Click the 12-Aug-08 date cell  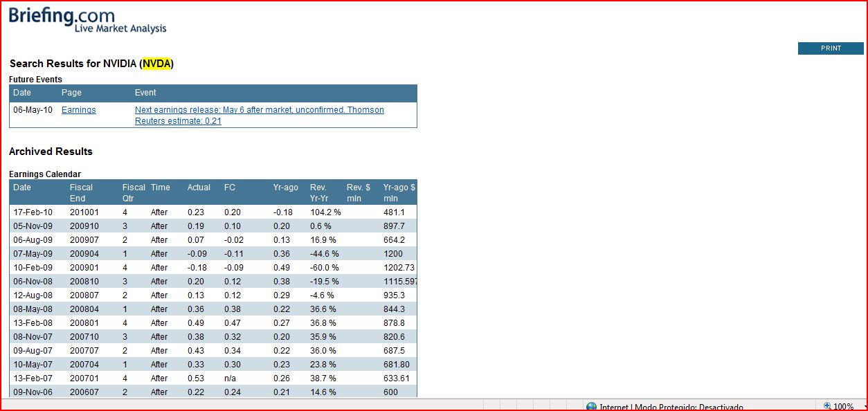(x=33, y=295)
